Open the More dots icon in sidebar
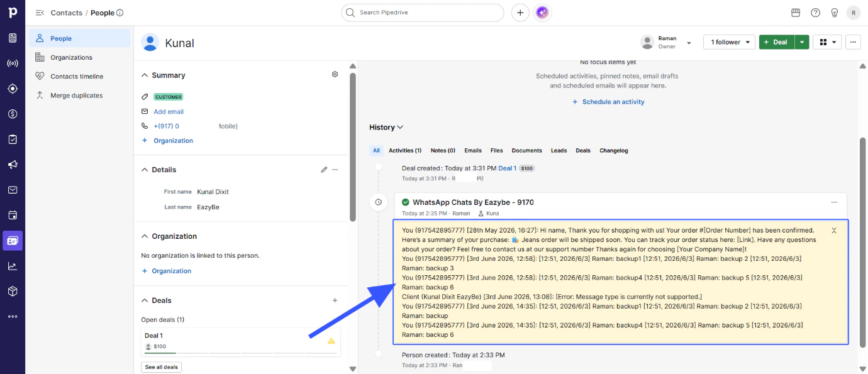Image resolution: width=868 pixels, height=374 pixels. (x=13, y=316)
